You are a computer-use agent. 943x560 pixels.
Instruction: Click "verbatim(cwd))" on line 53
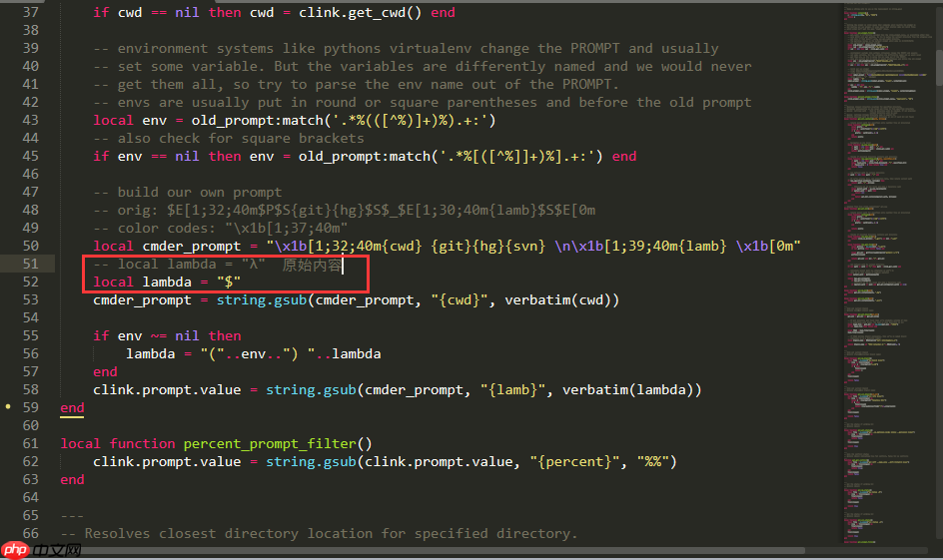(x=561, y=300)
